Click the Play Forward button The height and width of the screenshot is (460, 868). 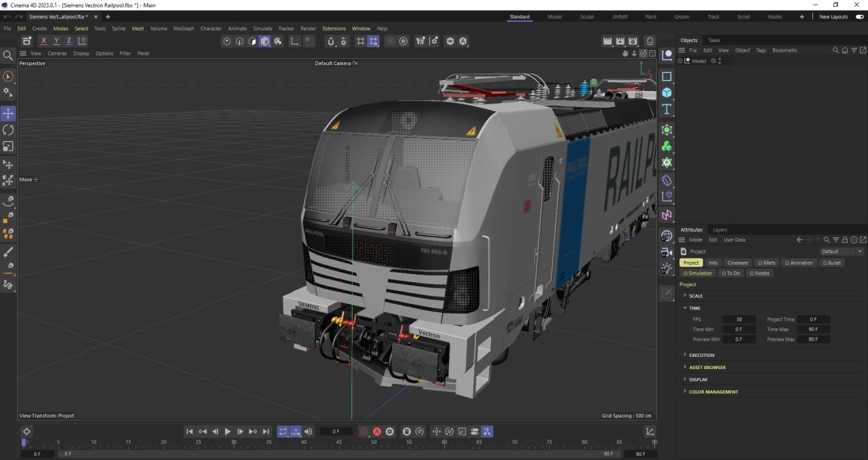[228, 432]
